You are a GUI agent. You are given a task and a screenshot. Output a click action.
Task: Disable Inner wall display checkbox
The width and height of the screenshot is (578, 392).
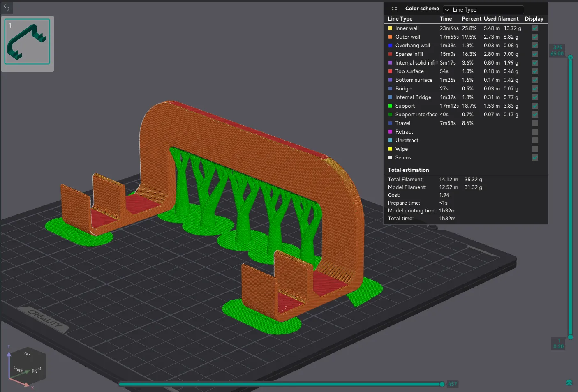point(535,28)
